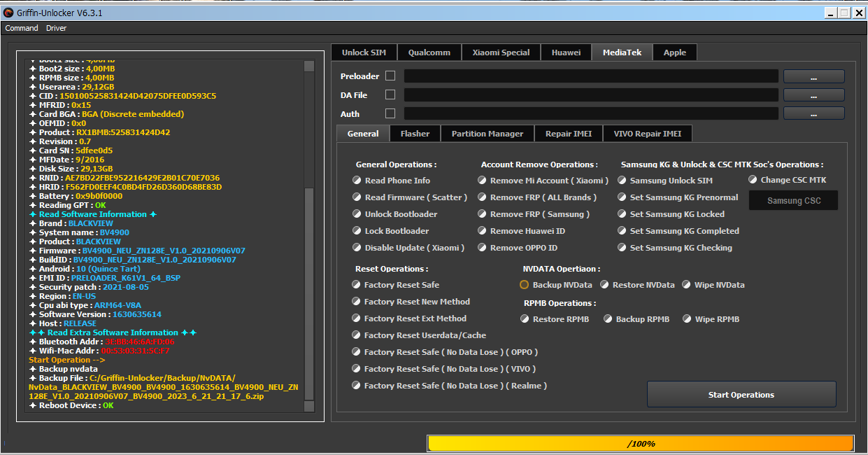Click the Preloader file path field
Image resolution: width=868 pixels, height=455 pixels.
pyautogui.click(x=591, y=76)
